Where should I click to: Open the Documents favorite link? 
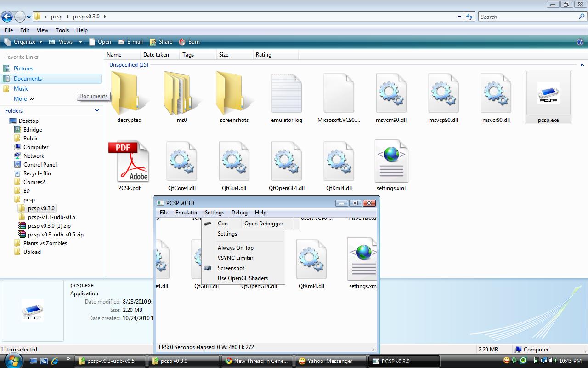[28, 79]
